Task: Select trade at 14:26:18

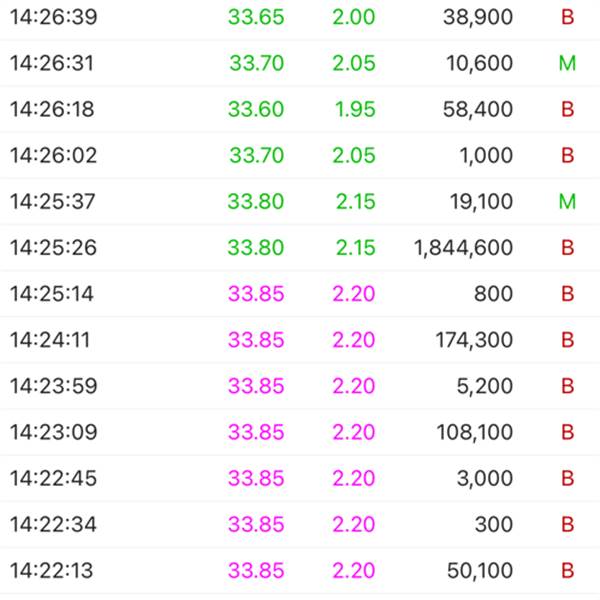Action: [300, 109]
